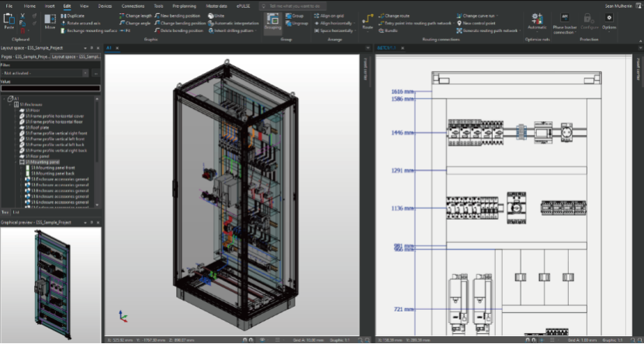644x344 pixels.
Task: Click Rechange mounting surface
Action: point(88,31)
